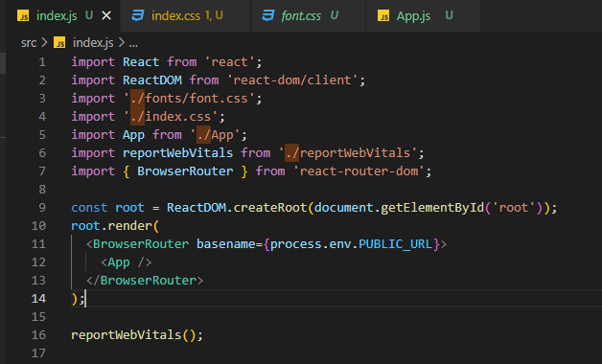The image size is (602, 364).
Task: Open the App.js editor tab
Action: (423, 15)
